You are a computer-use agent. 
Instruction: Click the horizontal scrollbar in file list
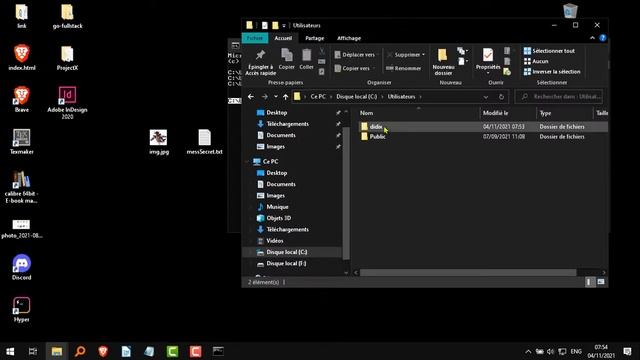(x=468, y=273)
